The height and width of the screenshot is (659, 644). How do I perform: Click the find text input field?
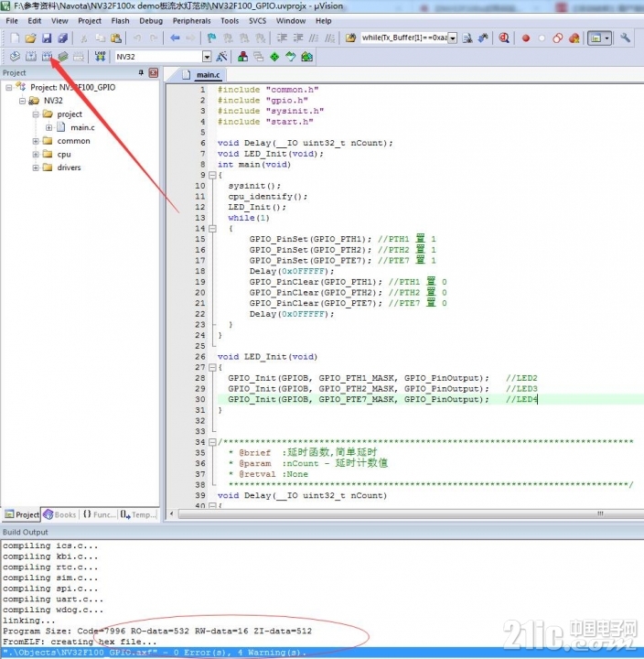pyautogui.click(x=404, y=38)
